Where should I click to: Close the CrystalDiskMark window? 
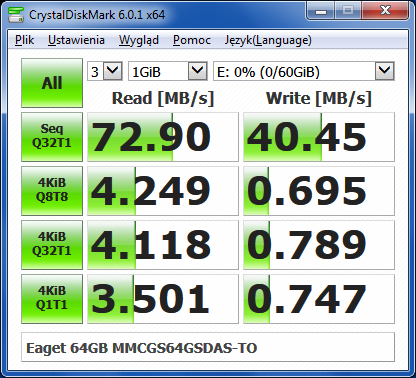(x=385, y=11)
